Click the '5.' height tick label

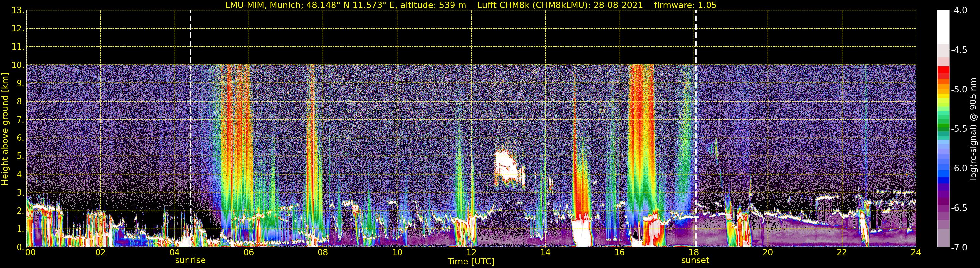point(20,156)
